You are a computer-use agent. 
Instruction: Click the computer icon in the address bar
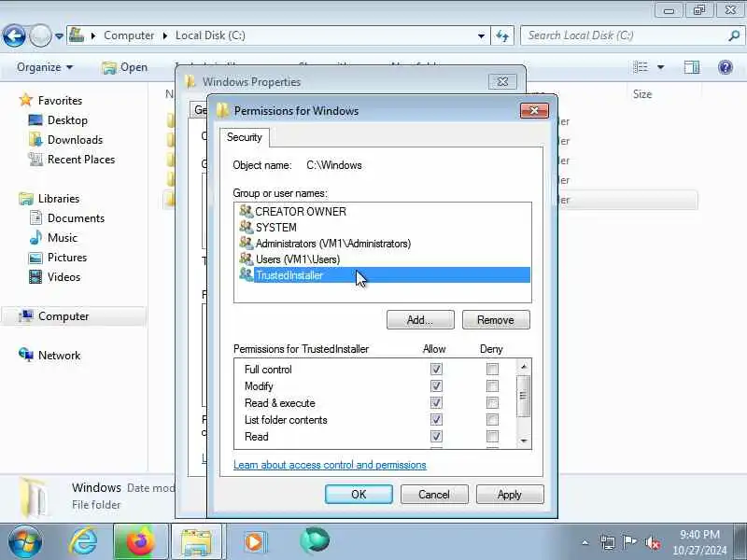[x=77, y=35]
